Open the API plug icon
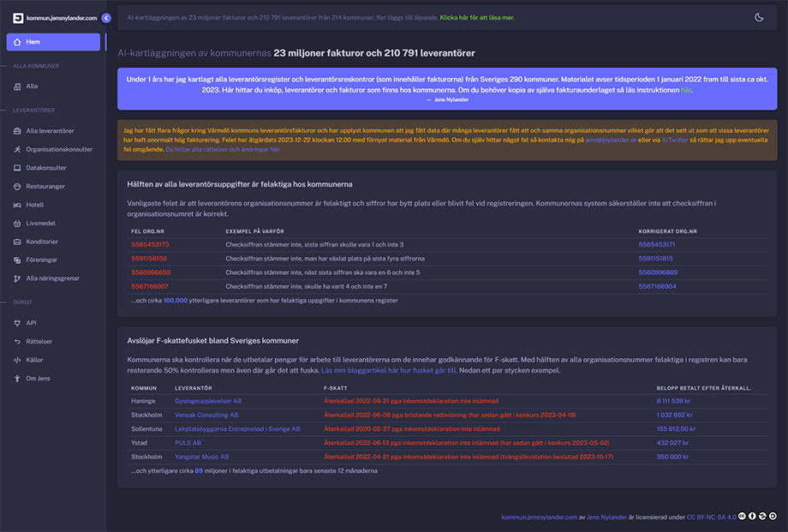This screenshot has height=532, width=788. coord(18,323)
